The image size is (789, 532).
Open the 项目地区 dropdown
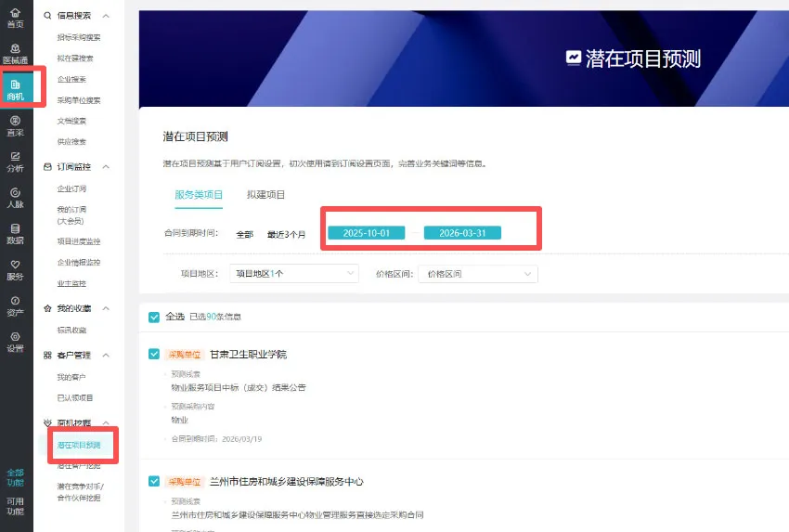coord(293,274)
